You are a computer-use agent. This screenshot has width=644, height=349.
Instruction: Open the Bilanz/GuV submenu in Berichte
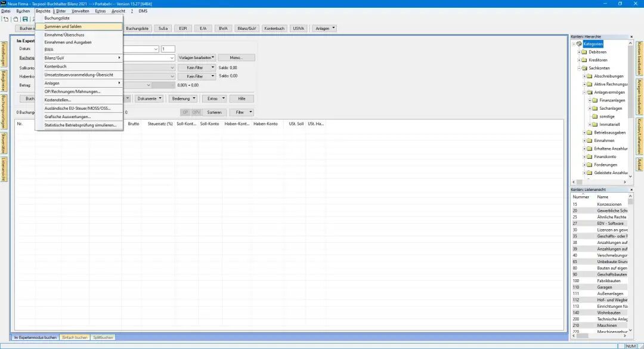79,58
